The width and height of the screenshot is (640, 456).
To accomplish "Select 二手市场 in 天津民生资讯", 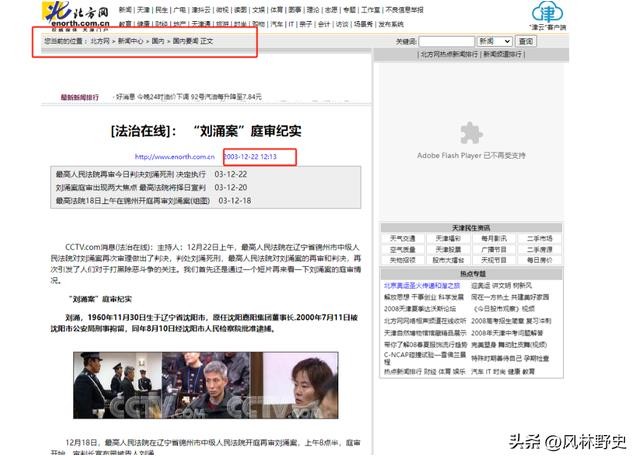I will 537,239.
